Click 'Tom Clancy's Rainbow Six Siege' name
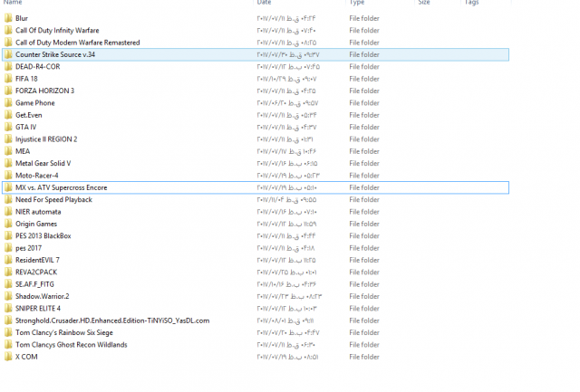The image size is (580, 392). [64, 332]
